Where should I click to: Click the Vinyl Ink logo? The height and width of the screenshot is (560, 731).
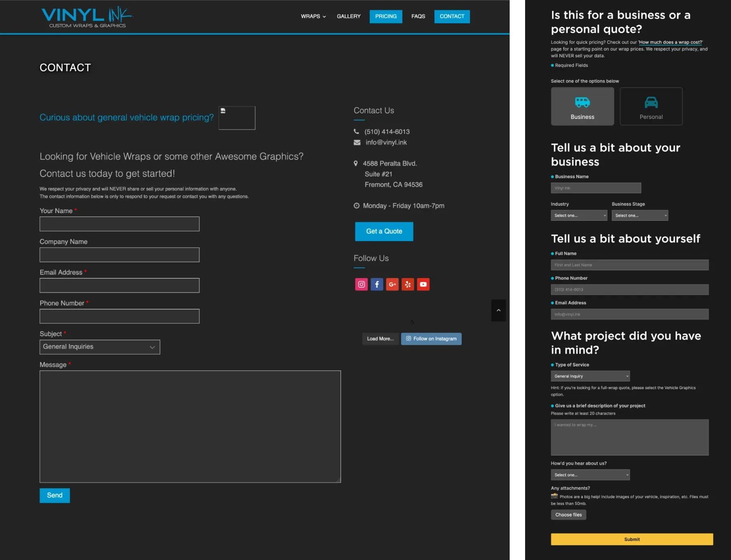pos(87,16)
